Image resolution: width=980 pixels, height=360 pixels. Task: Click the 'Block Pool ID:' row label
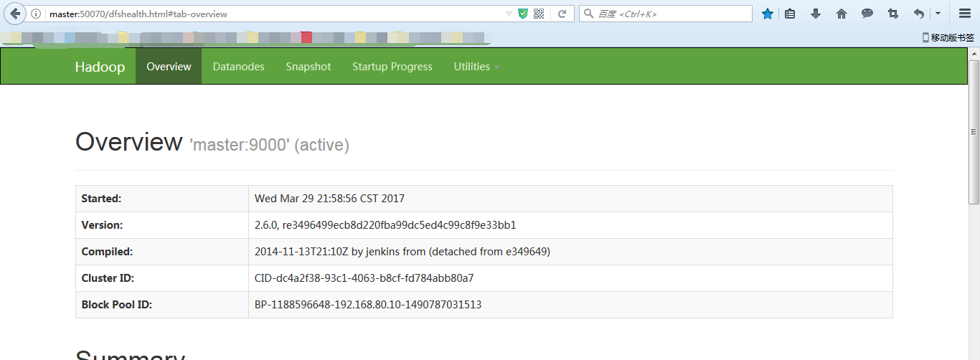tap(117, 305)
